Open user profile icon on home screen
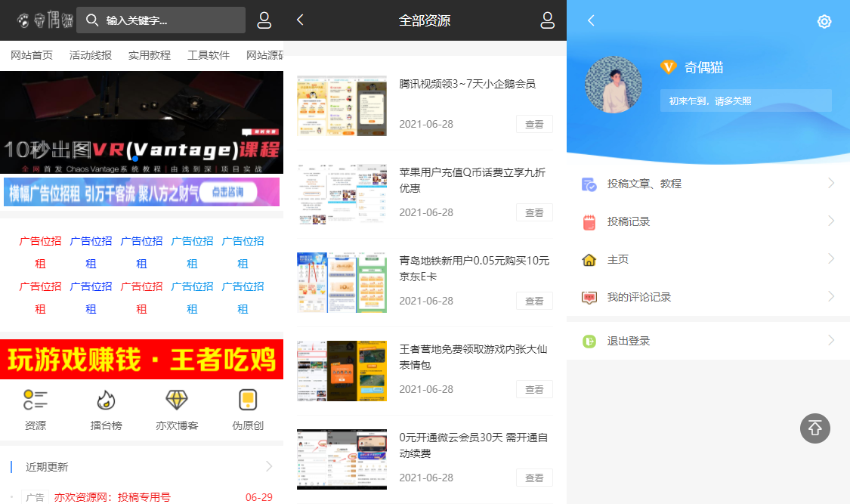 click(x=264, y=20)
